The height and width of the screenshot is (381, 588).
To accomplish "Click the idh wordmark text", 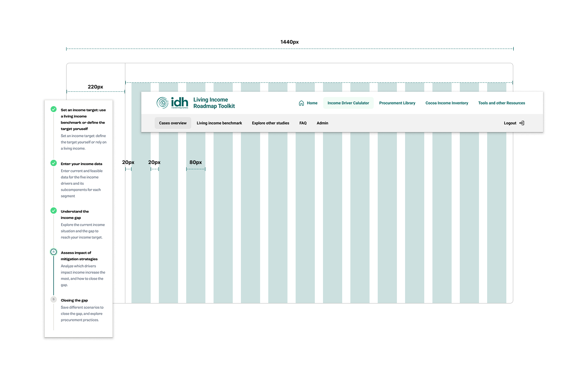I will point(180,102).
